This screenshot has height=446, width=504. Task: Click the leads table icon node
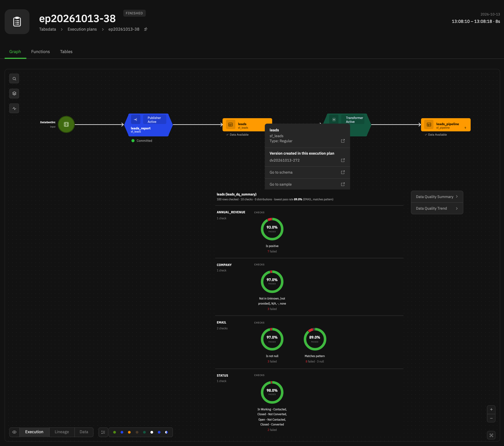[230, 125]
